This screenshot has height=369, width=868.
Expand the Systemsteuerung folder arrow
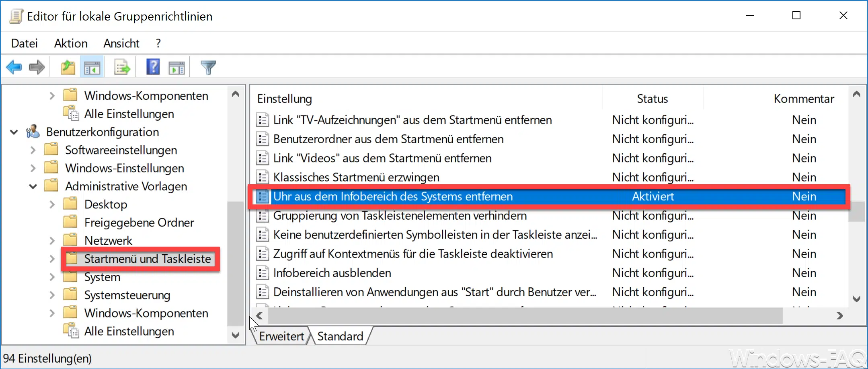(52, 295)
